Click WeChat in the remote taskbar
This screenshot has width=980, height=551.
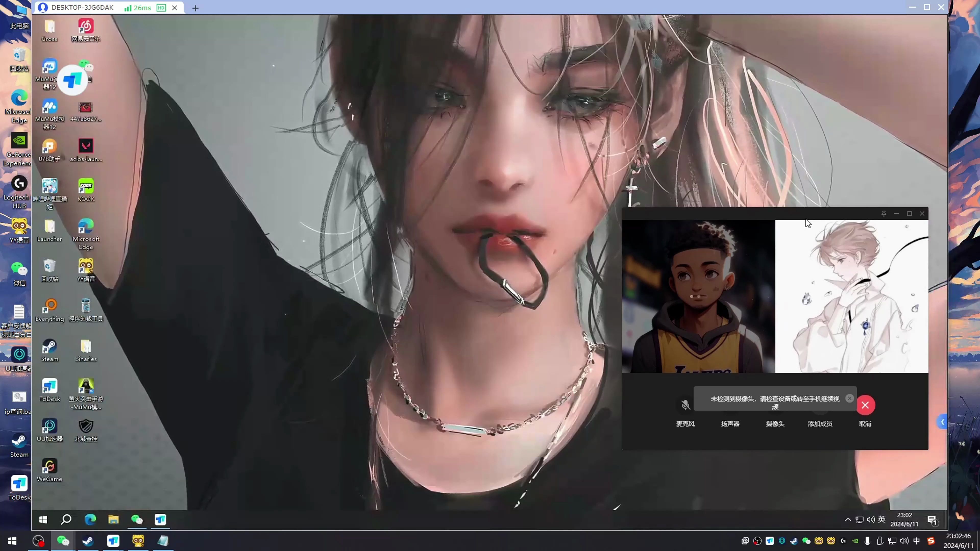pyautogui.click(x=137, y=519)
